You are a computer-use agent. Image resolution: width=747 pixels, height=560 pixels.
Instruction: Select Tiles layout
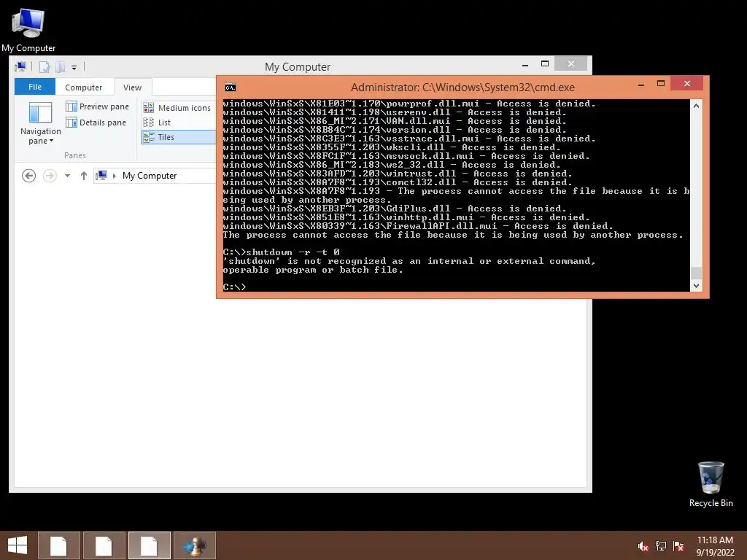pyautogui.click(x=178, y=137)
